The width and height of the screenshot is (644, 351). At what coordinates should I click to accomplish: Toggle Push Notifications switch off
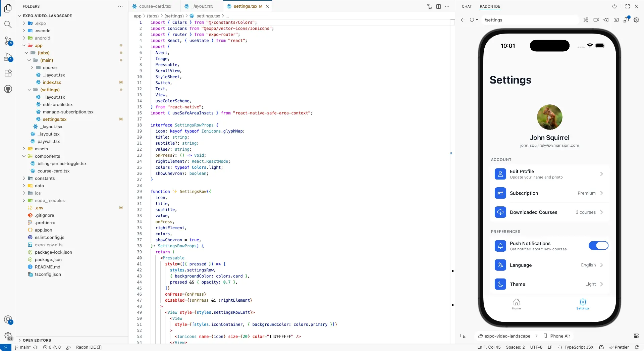tap(598, 246)
